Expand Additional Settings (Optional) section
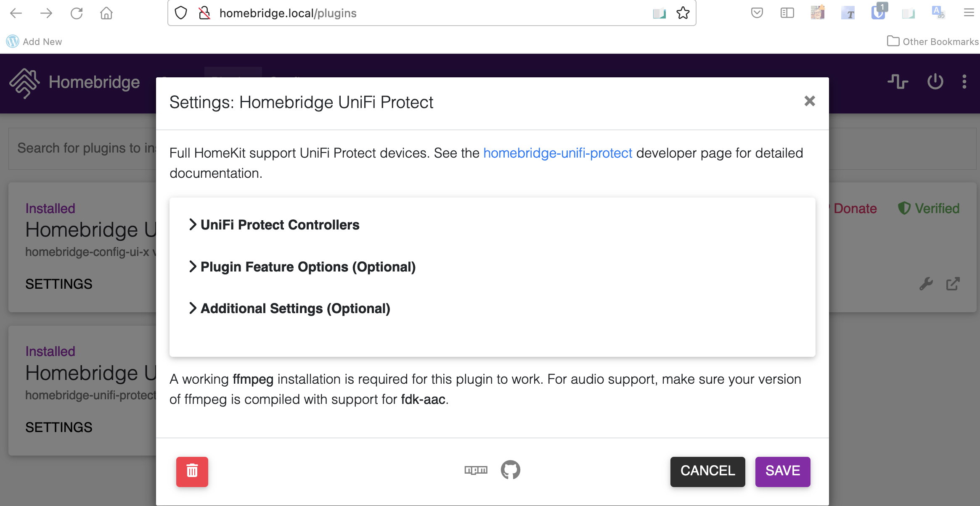The height and width of the screenshot is (506, 980). [294, 308]
